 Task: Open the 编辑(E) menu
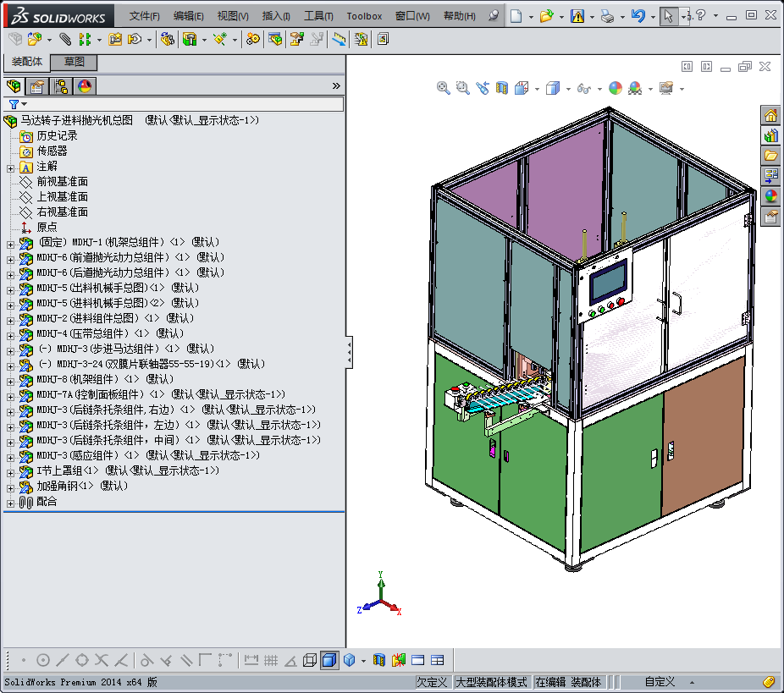click(189, 16)
